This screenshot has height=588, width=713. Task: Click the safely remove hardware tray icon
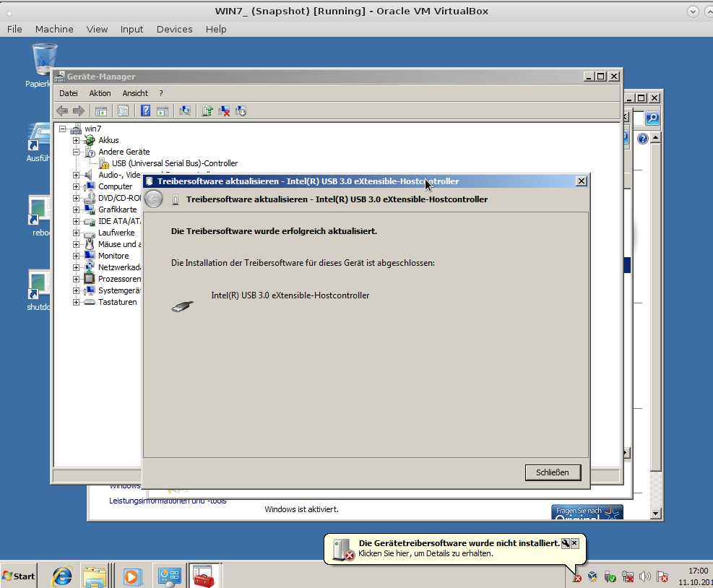pos(610,576)
